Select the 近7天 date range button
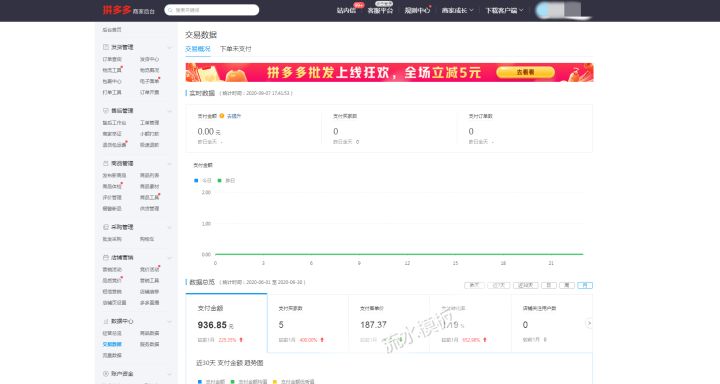The width and height of the screenshot is (720, 384). (499, 285)
